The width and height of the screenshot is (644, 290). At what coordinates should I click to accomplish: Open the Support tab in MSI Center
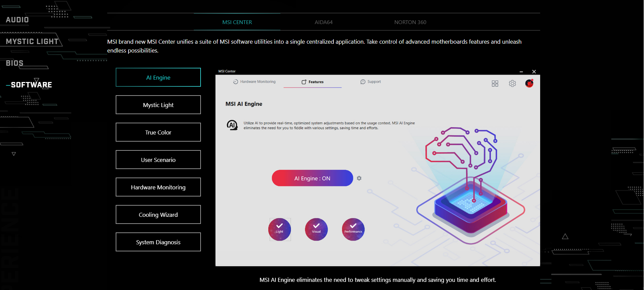[x=371, y=82]
